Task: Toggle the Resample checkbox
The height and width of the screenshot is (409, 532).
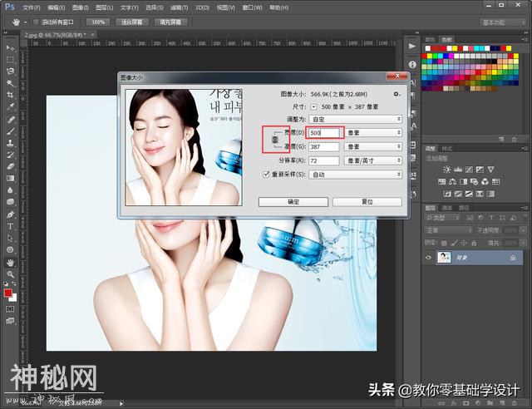Action: tap(266, 174)
